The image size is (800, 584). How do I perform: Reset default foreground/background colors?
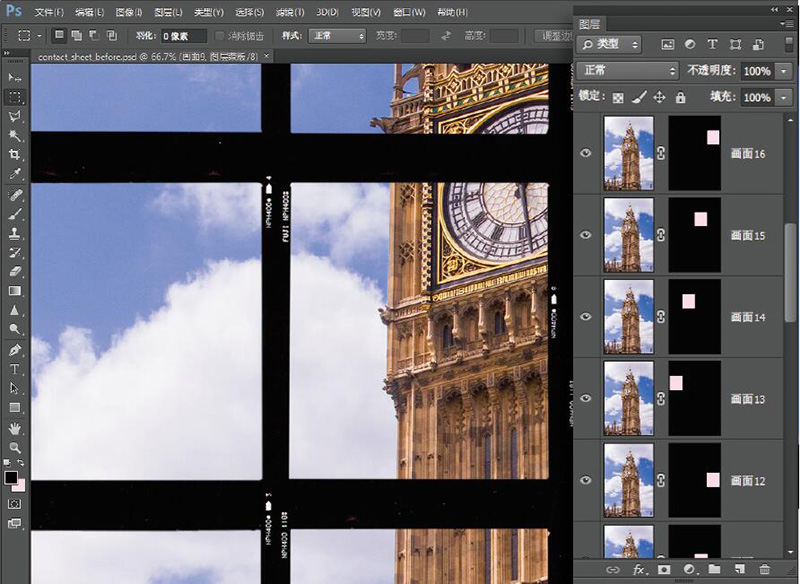7,463
